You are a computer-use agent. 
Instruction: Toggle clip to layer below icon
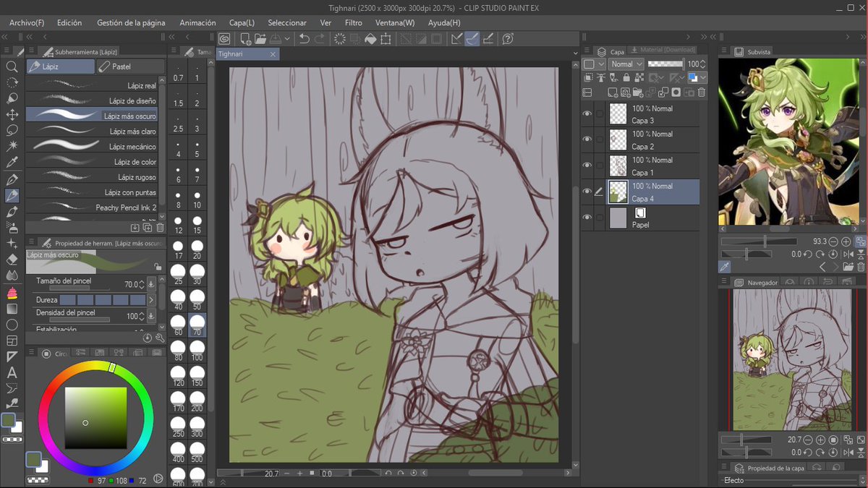pyautogui.click(x=590, y=78)
